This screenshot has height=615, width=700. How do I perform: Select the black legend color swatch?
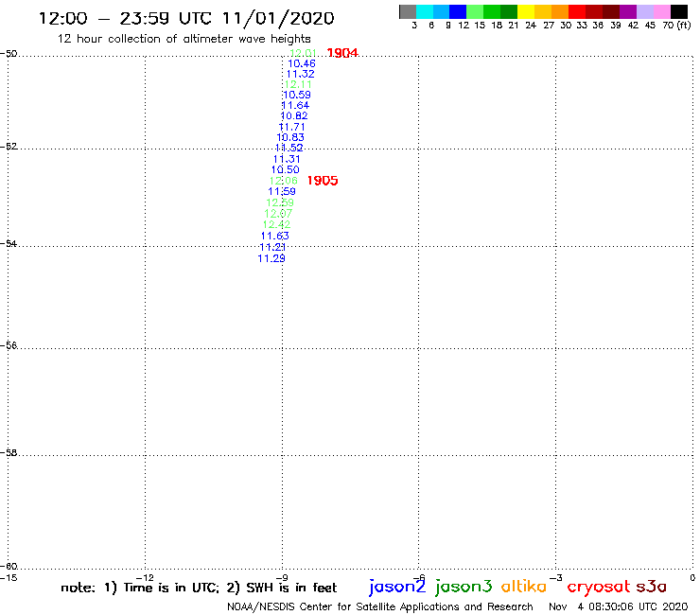[678, 11]
